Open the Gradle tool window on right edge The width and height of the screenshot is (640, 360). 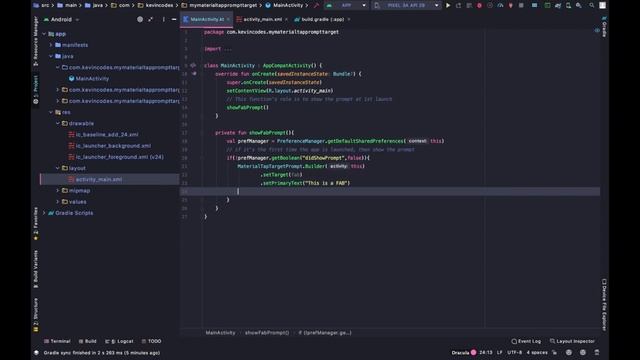[x=604, y=27]
